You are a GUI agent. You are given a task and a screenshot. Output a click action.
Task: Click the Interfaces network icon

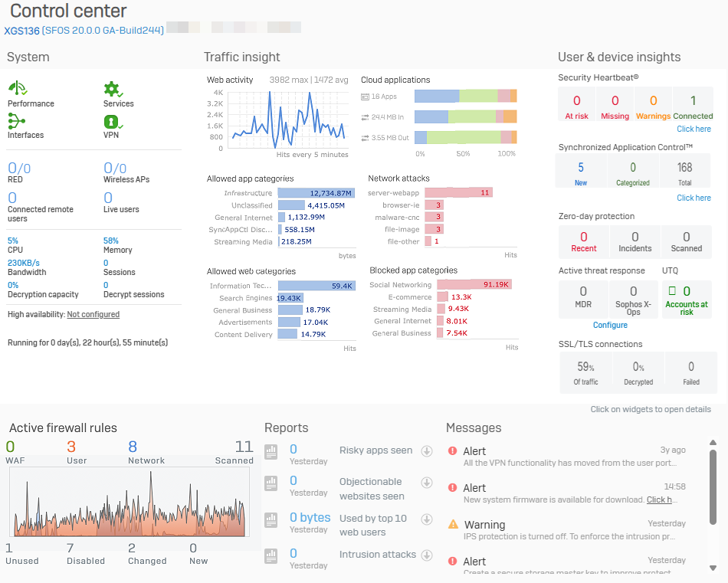[x=17, y=121]
